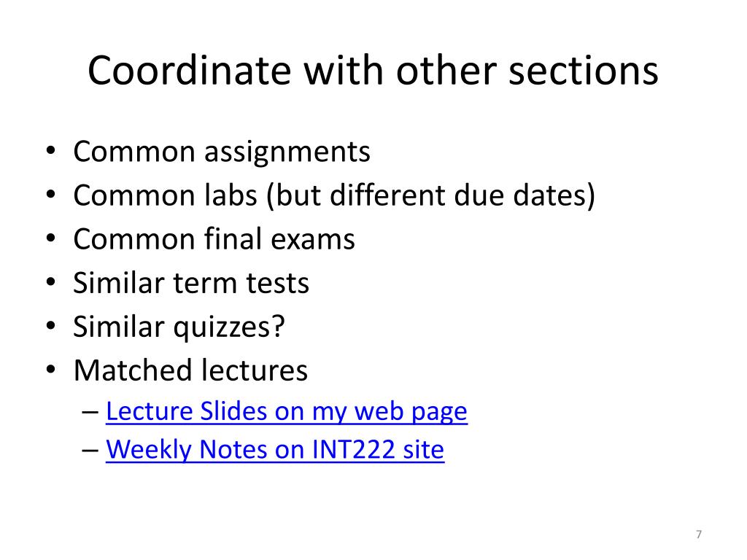The width and height of the screenshot is (747, 560).
Task: Click the Matched lectures bullet text
Action: [x=190, y=370]
